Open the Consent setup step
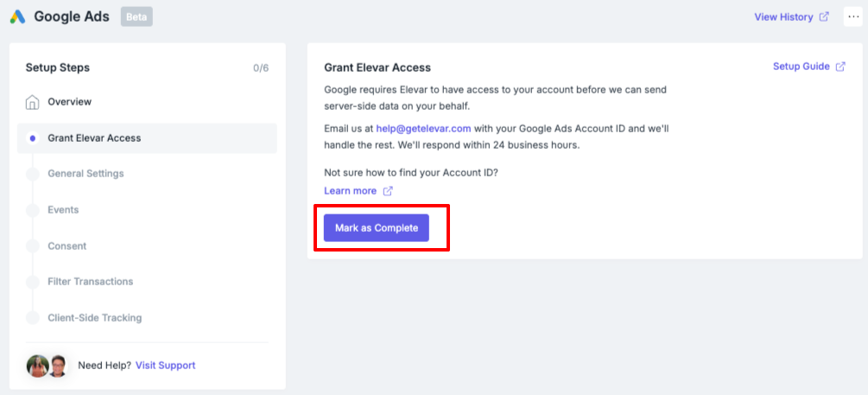Image resolution: width=868 pixels, height=395 pixels. click(x=67, y=246)
